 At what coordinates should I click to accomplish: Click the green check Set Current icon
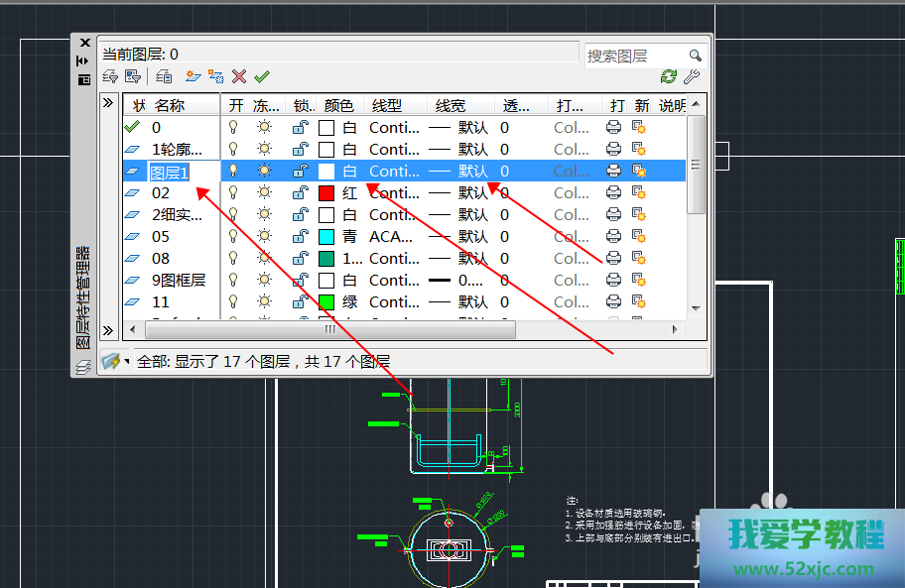pos(262,76)
